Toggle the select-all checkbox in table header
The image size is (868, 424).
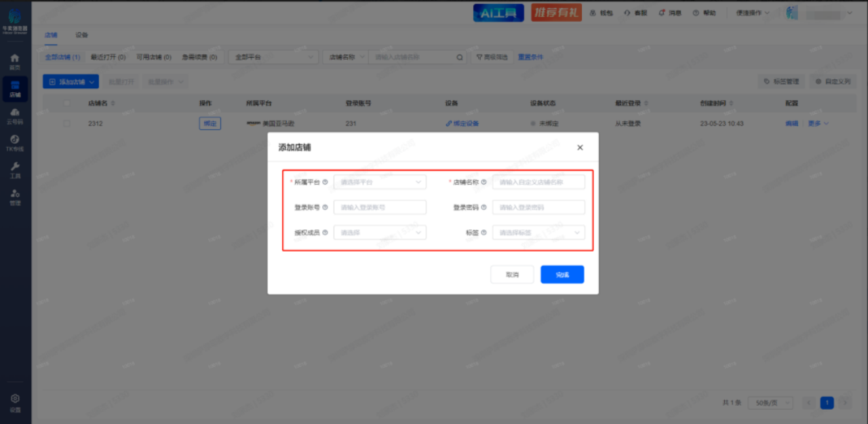click(66, 103)
